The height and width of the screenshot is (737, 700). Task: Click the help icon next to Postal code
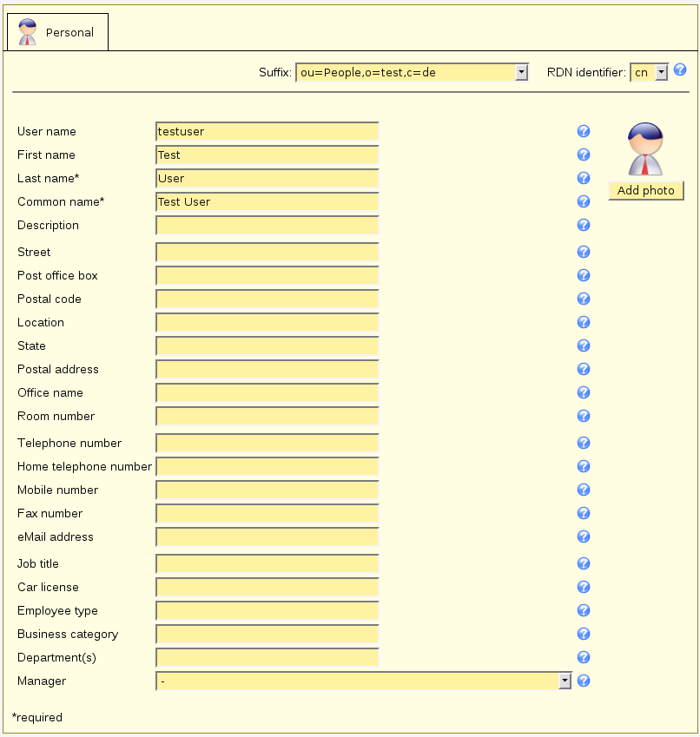tap(584, 299)
